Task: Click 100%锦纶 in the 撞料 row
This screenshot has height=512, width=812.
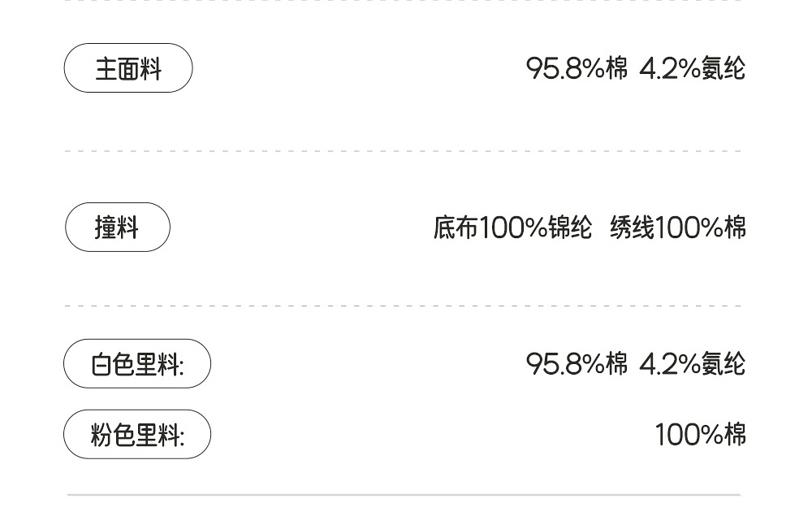Action: click(536, 228)
